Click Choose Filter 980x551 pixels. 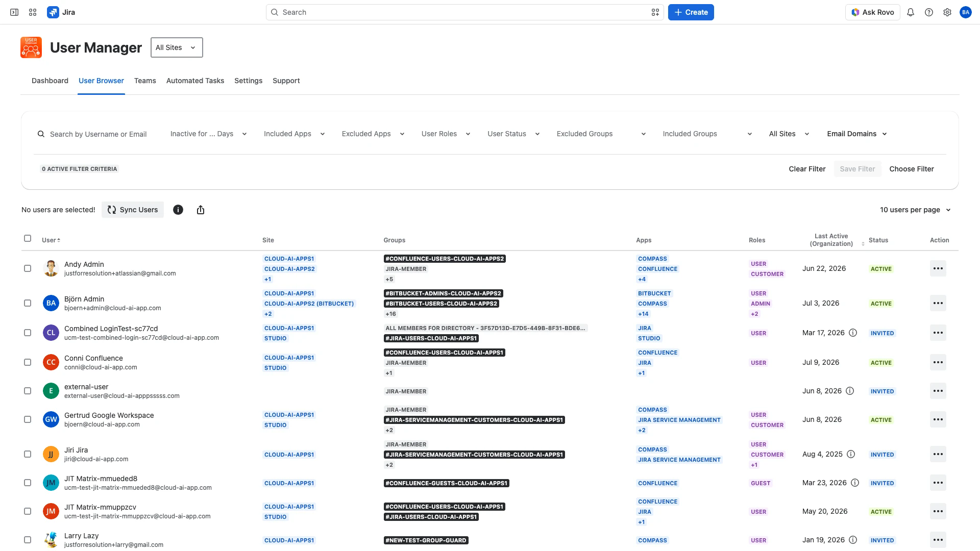912,169
